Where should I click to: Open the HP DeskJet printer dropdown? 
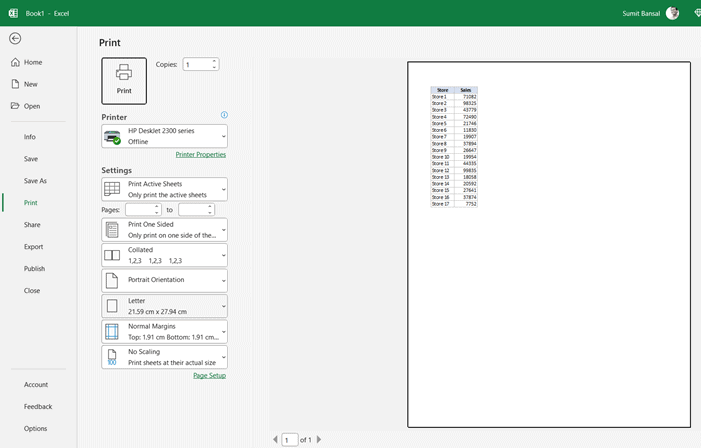point(164,136)
